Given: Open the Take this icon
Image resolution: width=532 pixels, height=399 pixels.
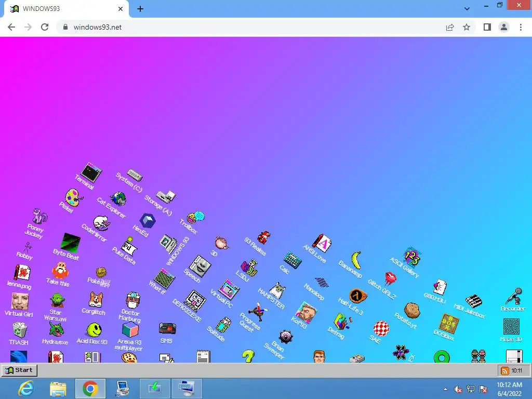Looking at the screenshot, I should point(60,270).
